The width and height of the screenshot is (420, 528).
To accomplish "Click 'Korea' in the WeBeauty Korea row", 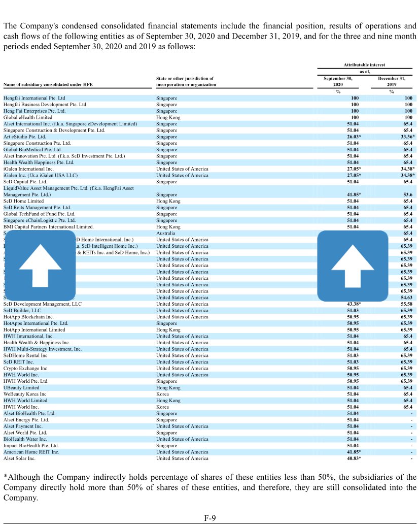I will 162,394.
